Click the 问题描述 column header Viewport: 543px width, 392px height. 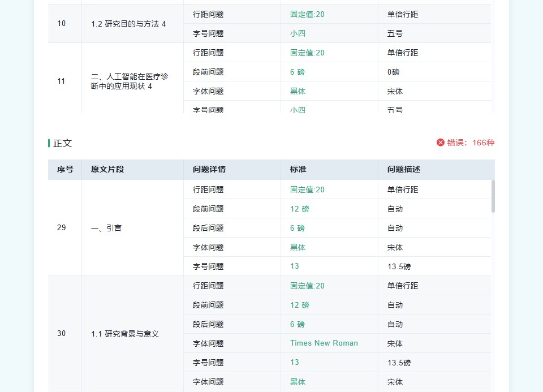pyautogui.click(x=404, y=169)
